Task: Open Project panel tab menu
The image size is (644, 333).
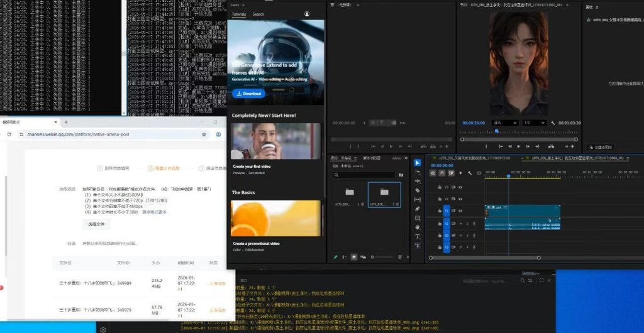Action: (x=356, y=158)
